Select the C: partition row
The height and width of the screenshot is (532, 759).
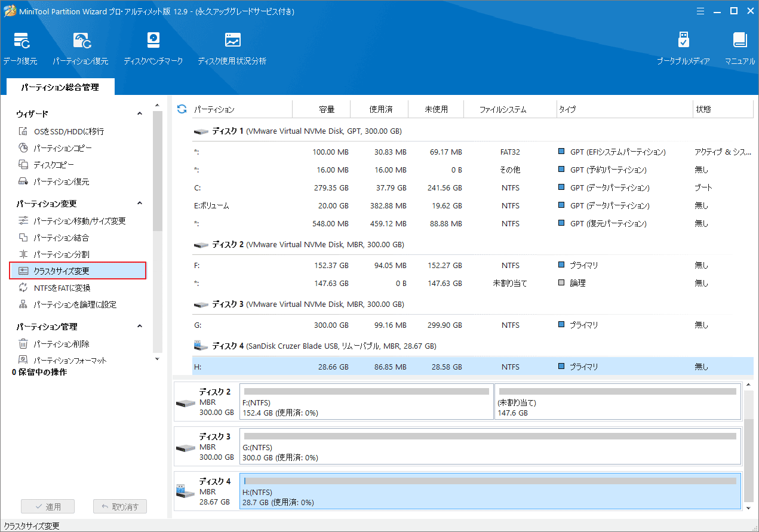click(x=473, y=187)
